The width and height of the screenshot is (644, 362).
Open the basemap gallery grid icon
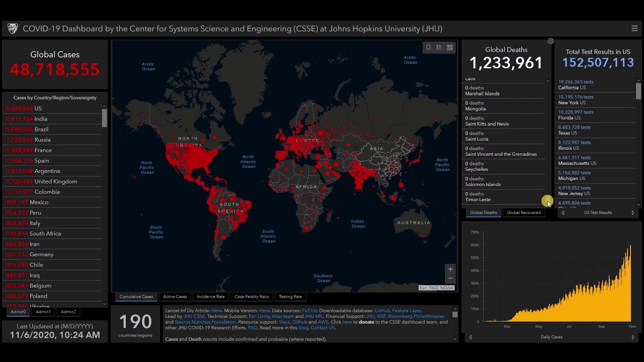450,47
